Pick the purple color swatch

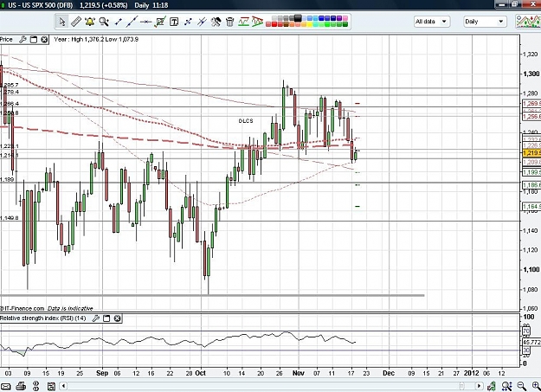click(x=339, y=18)
